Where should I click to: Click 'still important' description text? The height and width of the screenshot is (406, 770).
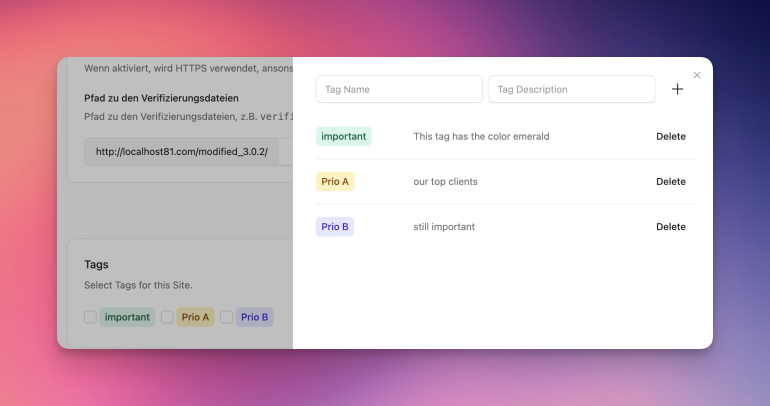pos(444,227)
